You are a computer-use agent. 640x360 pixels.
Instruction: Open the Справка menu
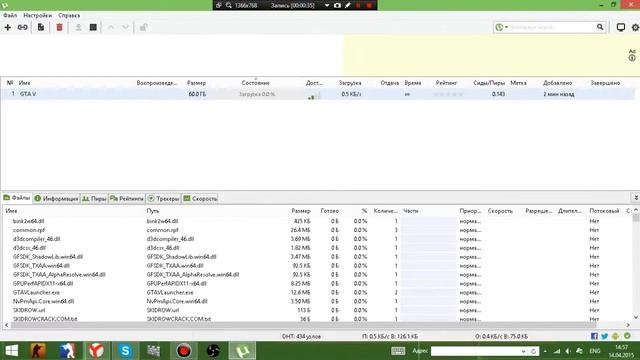click(x=69, y=16)
